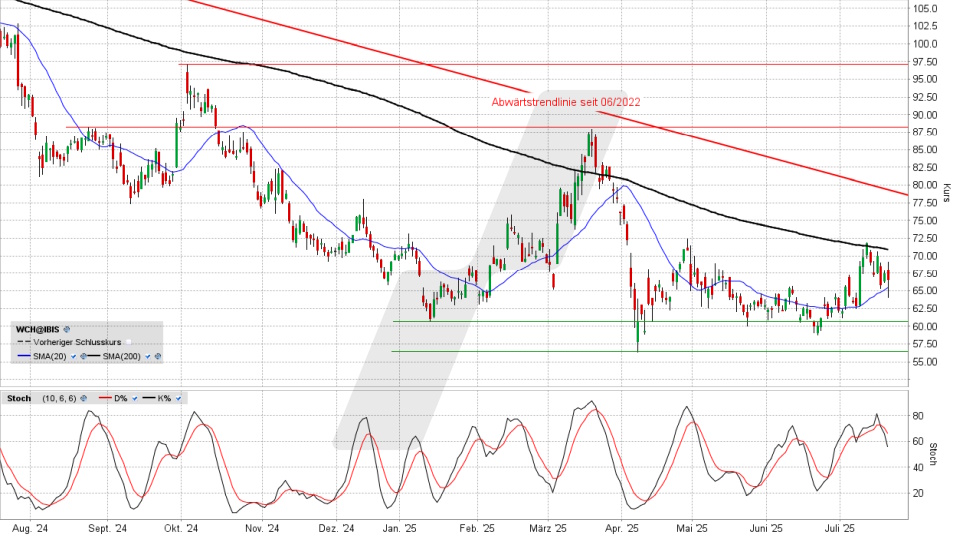Click the 55.00 price axis value
This screenshot has height=540, width=960.
coord(925,362)
